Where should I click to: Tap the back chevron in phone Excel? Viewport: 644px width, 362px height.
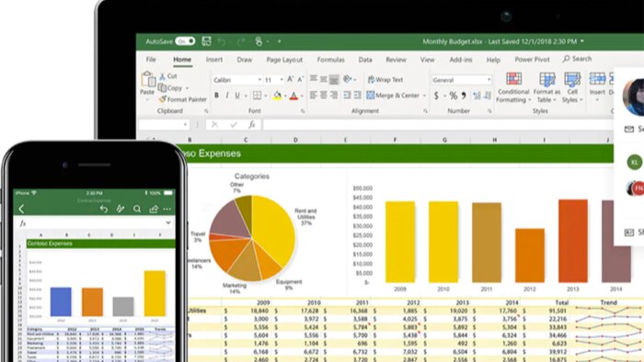coord(21,209)
